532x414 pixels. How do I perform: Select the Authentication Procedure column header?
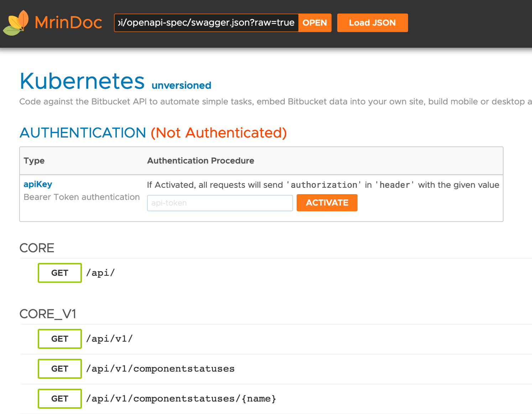pyautogui.click(x=200, y=161)
